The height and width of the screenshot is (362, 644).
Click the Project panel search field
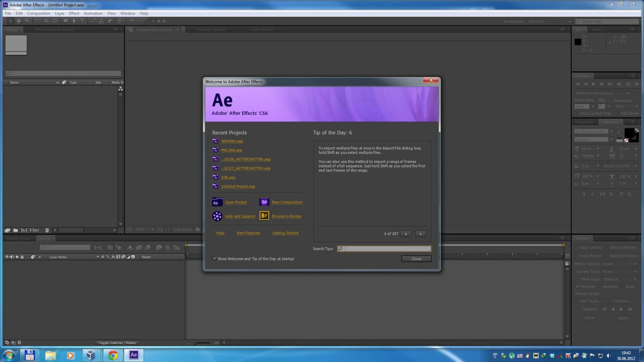tap(64, 73)
